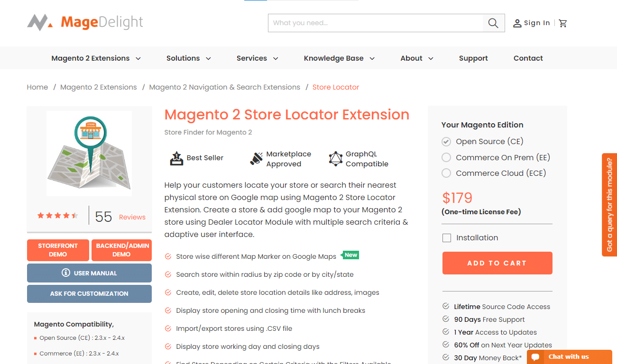Click 'Magento 2 Store Locator Extension' title
The image size is (617, 364).
pyautogui.click(x=287, y=115)
